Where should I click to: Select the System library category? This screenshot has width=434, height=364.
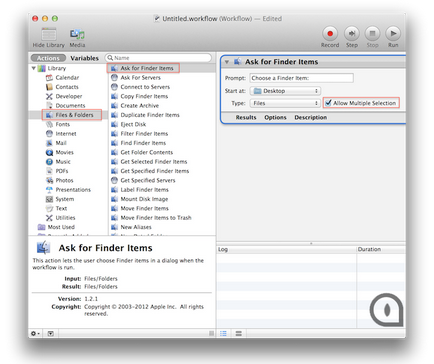[65, 199]
